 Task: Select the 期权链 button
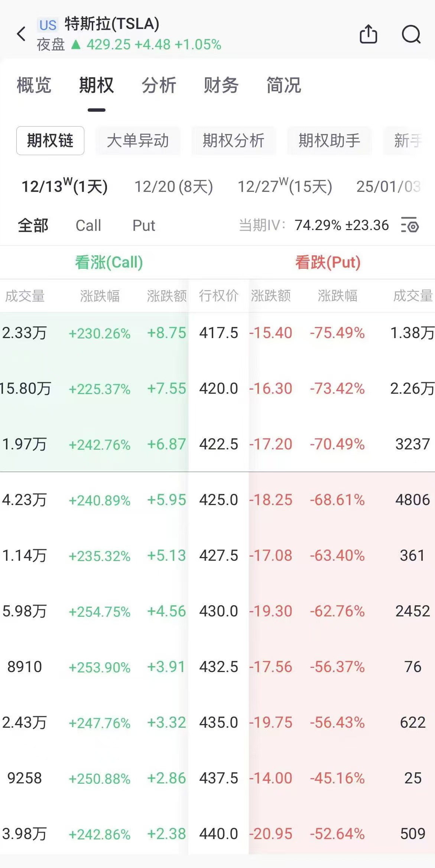[x=50, y=141]
